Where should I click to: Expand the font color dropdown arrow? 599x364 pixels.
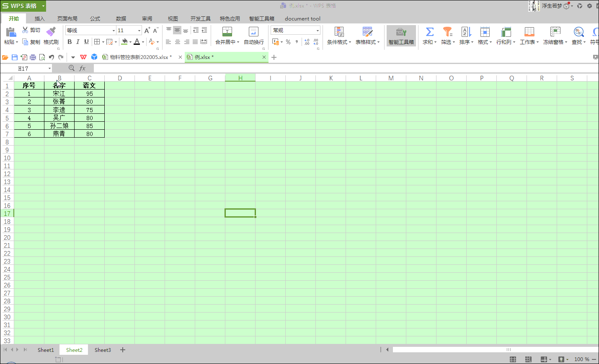point(143,42)
